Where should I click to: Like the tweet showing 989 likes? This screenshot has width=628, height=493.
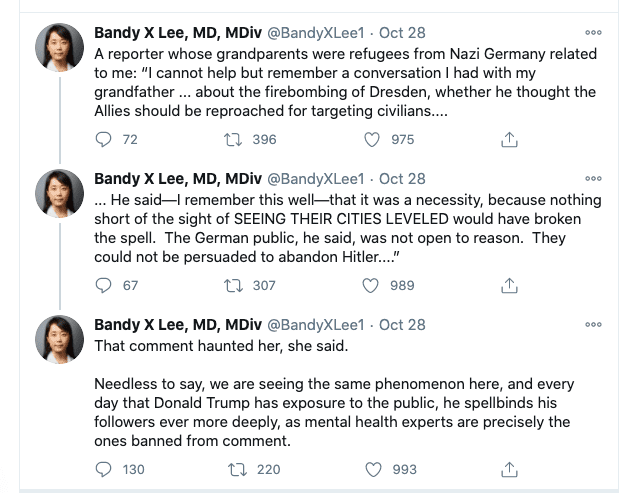370,285
